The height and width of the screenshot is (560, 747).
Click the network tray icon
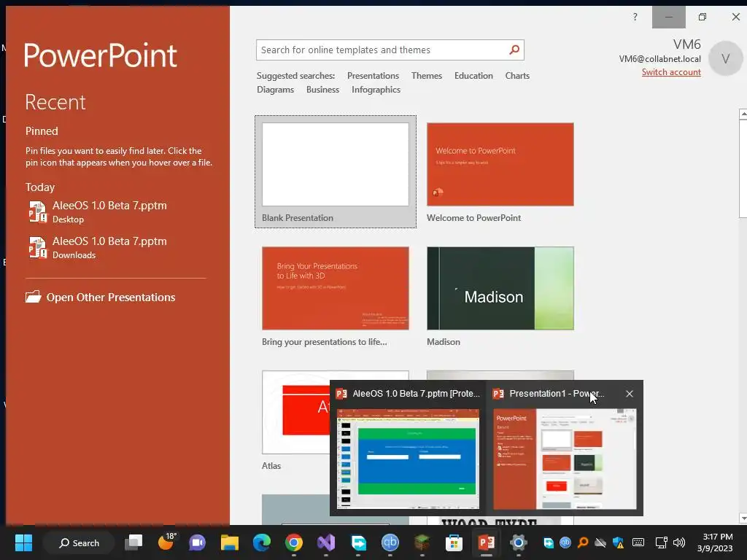click(661, 542)
